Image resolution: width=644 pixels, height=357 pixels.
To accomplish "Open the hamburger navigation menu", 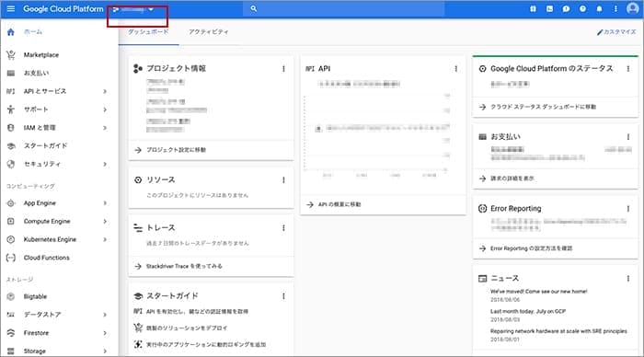I will [x=11, y=8].
